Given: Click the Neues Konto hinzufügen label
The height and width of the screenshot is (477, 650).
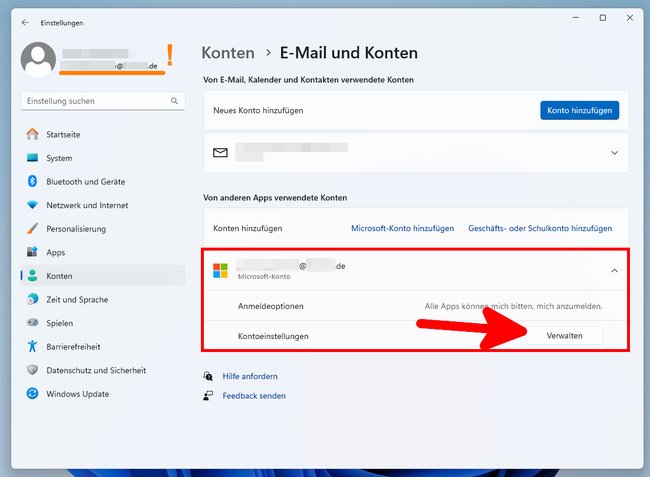Looking at the screenshot, I should click(x=258, y=110).
